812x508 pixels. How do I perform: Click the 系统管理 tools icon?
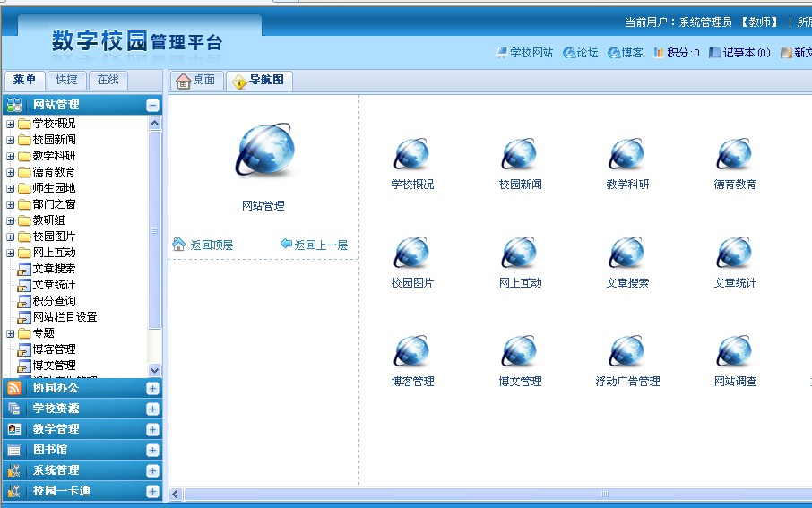coord(14,470)
